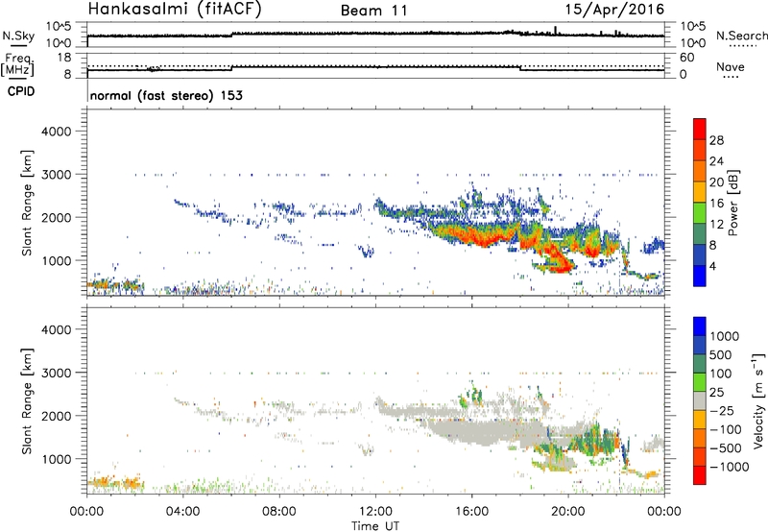Click the 'Velocity [m s⁻¹]' colorbar label
The height and width of the screenshot is (532, 768).
click(758, 400)
